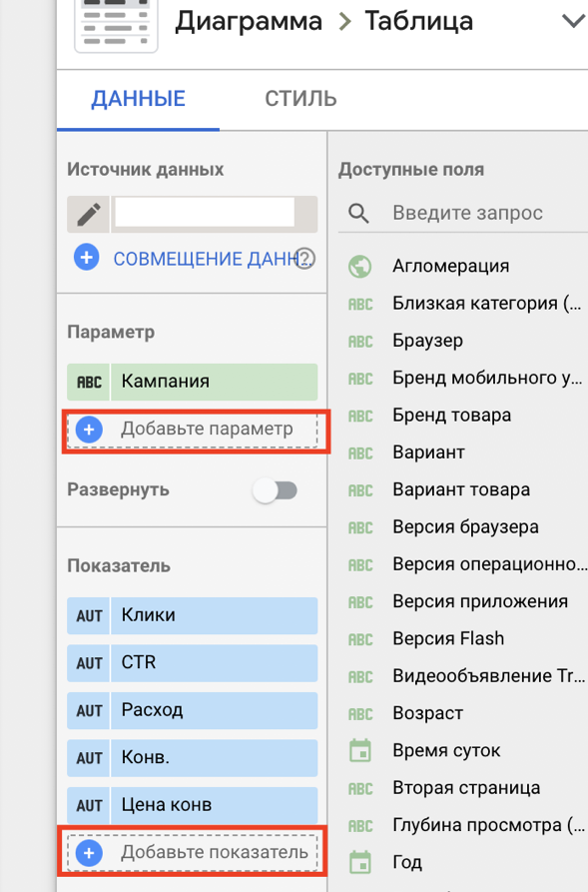
Task: Click the ABC type icon on Кампания
Action: (89, 382)
